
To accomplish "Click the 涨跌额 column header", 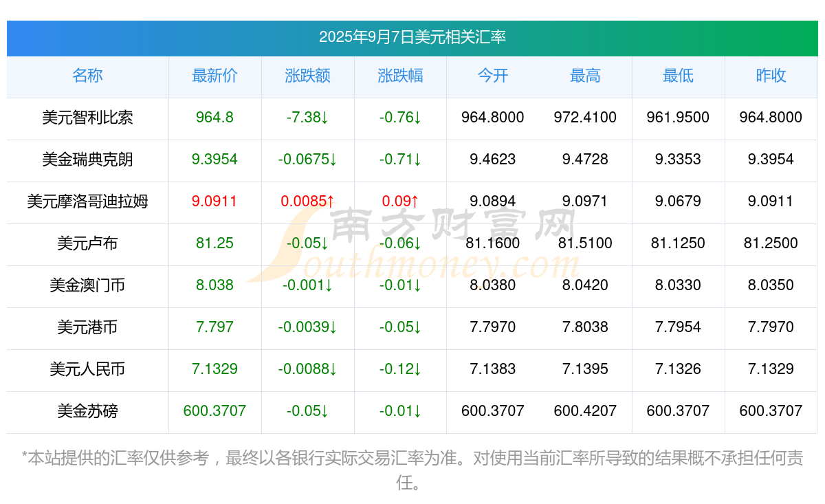I will 307,76.
